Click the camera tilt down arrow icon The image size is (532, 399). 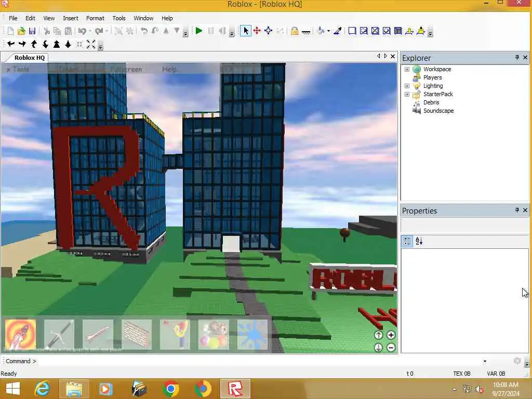click(68, 44)
